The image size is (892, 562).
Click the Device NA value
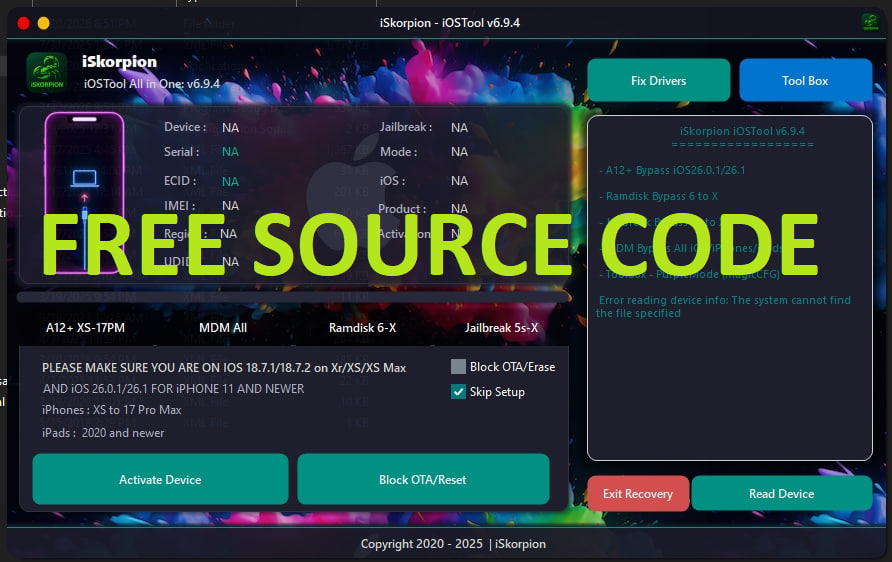tap(230, 127)
